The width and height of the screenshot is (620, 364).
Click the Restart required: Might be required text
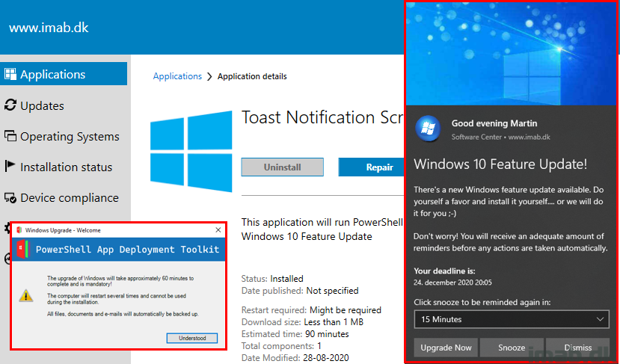311,310
